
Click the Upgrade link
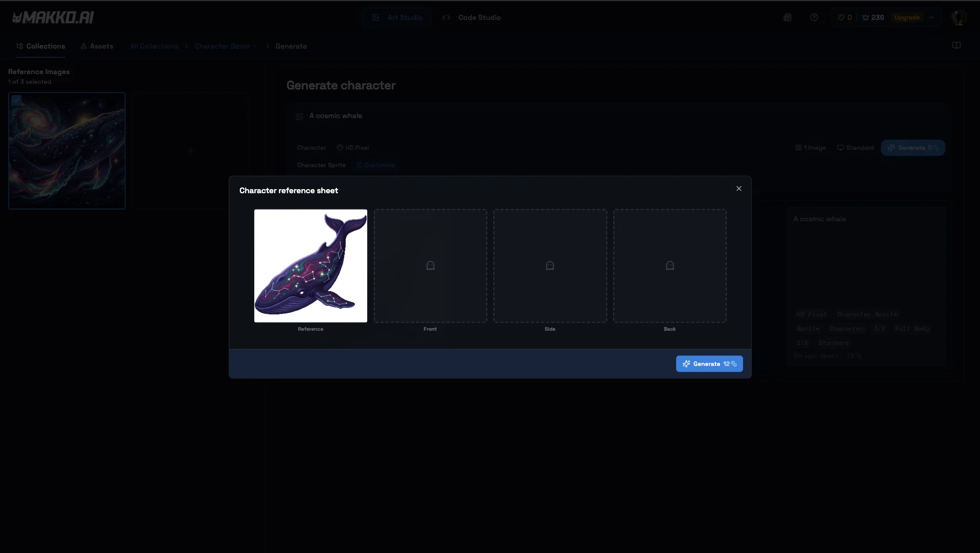[906, 17]
